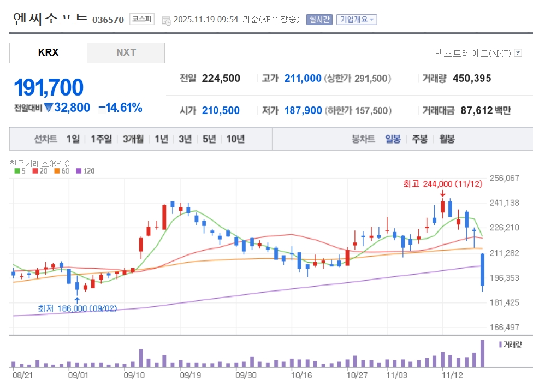This screenshot has height=392, width=533.
Task: Open the 기업개요 dropdown
Action: (x=357, y=20)
